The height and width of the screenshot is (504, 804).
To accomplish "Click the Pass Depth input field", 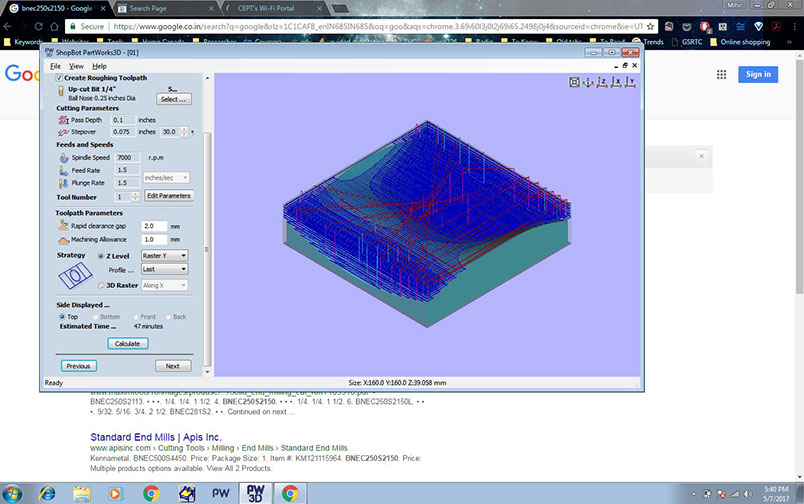I will (x=123, y=120).
